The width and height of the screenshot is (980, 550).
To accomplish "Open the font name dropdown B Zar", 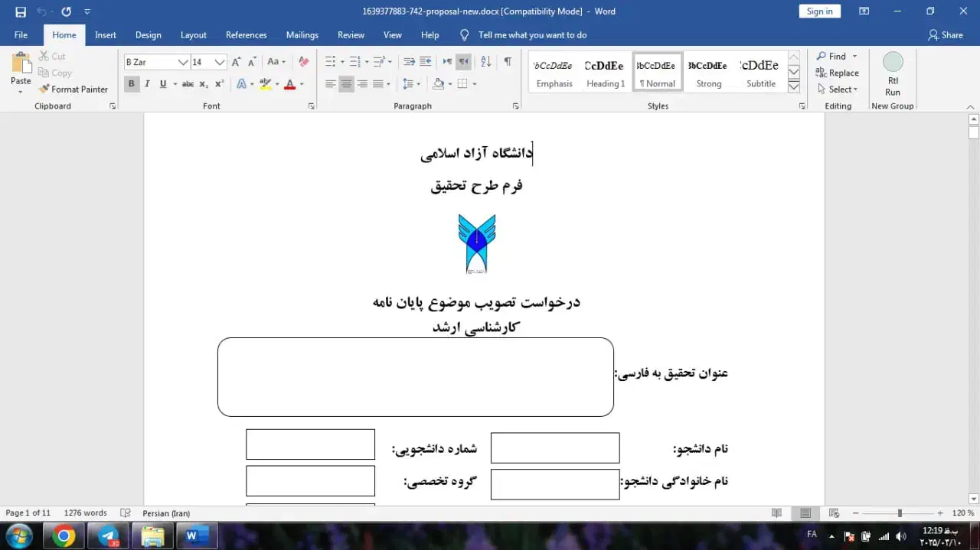I will pos(183,62).
